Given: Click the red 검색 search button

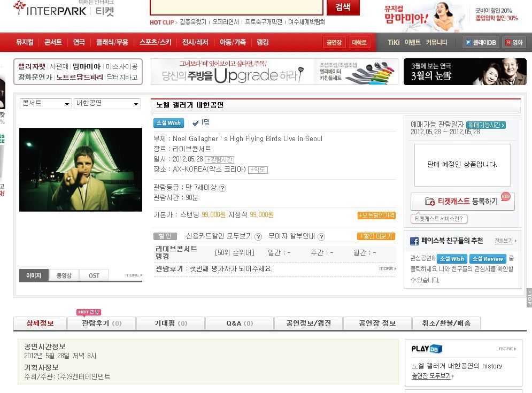Looking at the screenshot, I should tap(343, 7).
